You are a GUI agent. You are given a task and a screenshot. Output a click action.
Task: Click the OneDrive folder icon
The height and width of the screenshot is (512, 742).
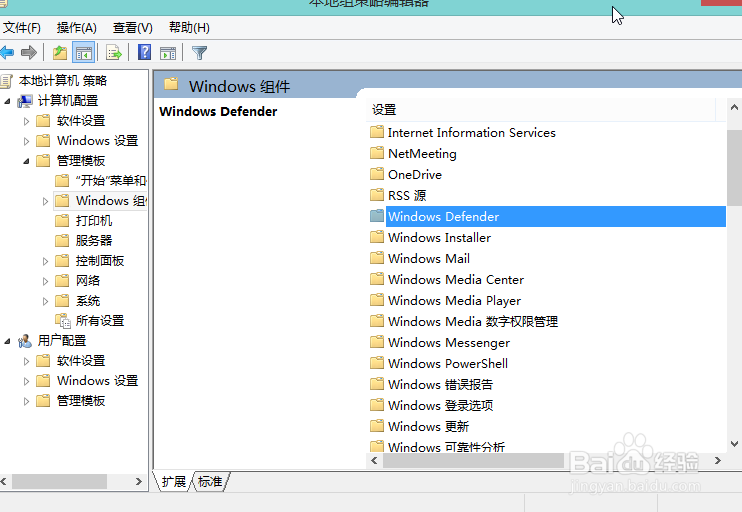coord(377,174)
